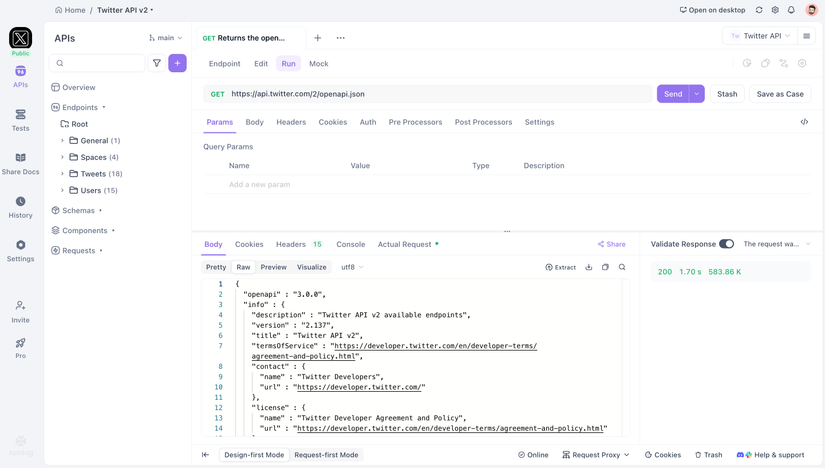Viewport: 825px width, 468px height.
Task: Click the request URL field
Action: click(440, 94)
